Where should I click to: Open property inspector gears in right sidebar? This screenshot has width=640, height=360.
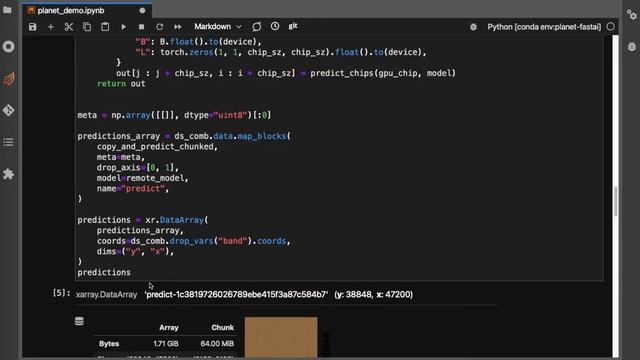pos(631,15)
